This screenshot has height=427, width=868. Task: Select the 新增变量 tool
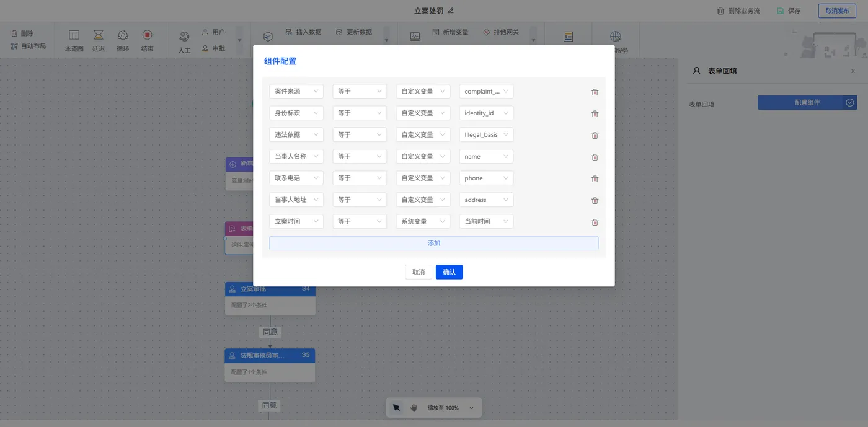click(450, 32)
